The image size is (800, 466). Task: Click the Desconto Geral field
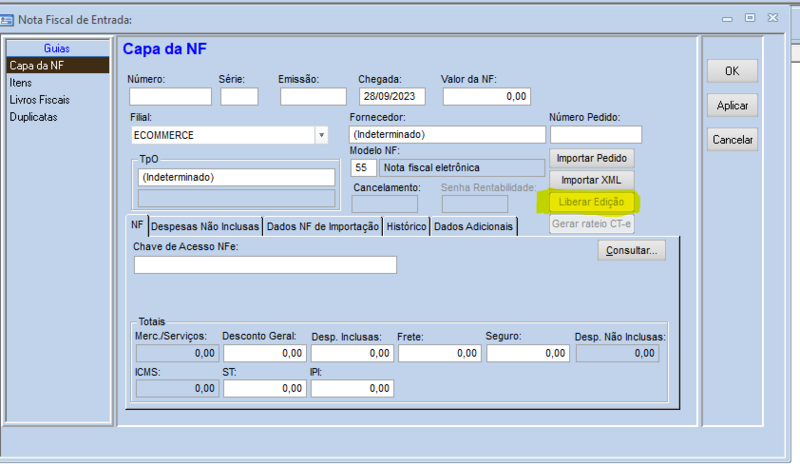pyautogui.click(x=265, y=353)
